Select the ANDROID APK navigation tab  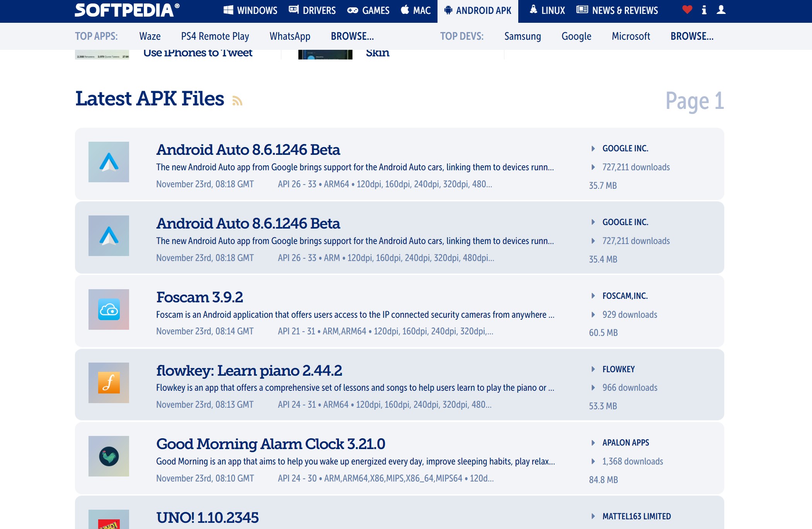pos(478,11)
